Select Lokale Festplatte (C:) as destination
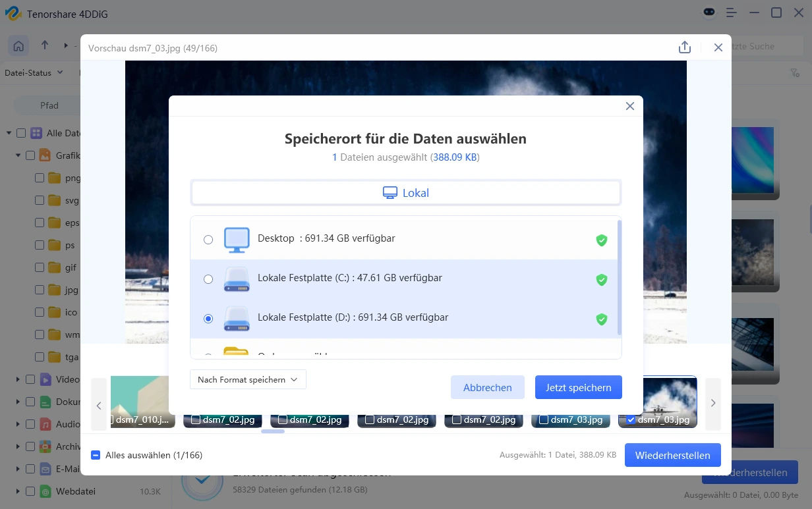The width and height of the screenshot is (812, 509). point(208,279)
